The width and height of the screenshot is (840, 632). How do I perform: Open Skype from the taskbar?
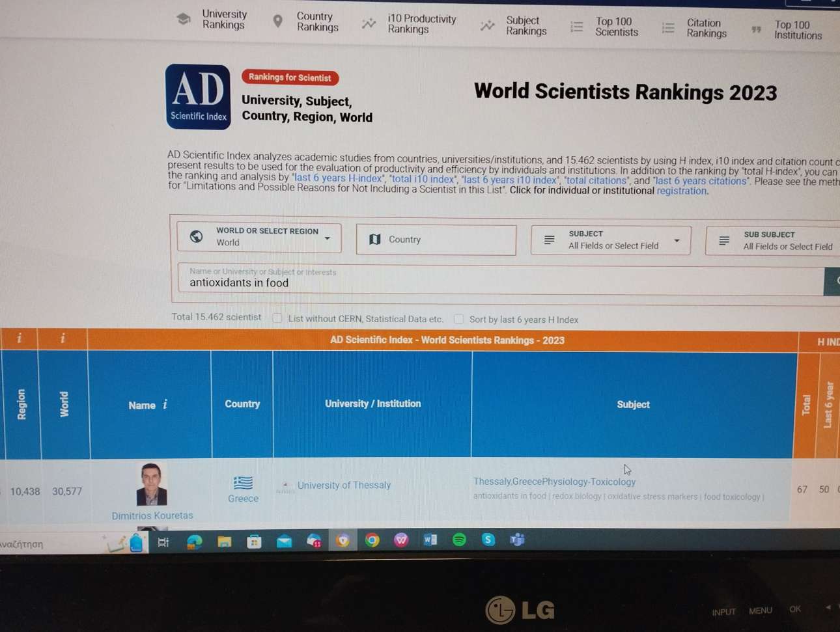coord(488,540)
